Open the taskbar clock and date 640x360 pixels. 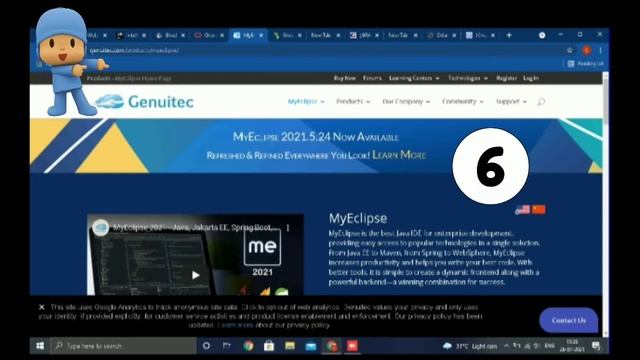[572, 346]
